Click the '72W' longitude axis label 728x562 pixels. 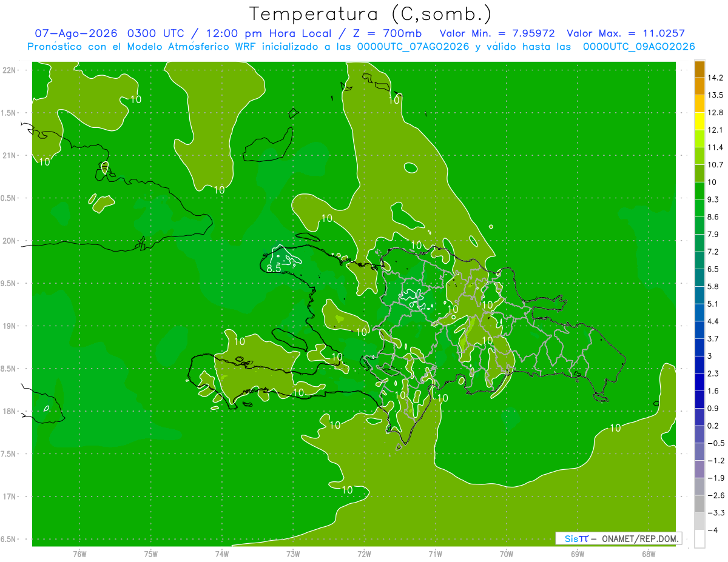[x=364, y=554]
